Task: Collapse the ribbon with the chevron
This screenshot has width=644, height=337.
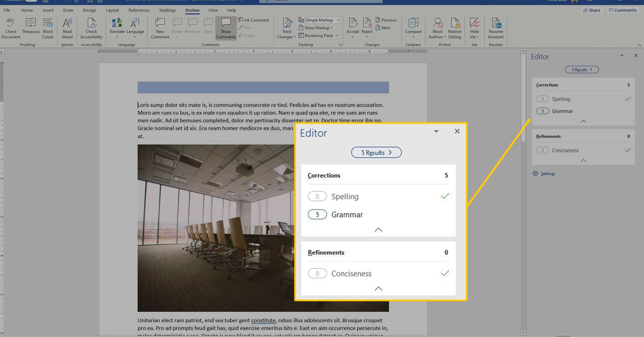Action: click(639, 45)
